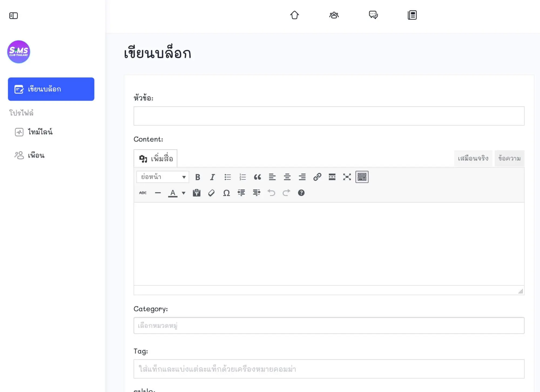The width and height of the screenshot is (540, 392).
Task: Apply strikethrough formatting
Action: coord(143,193)
